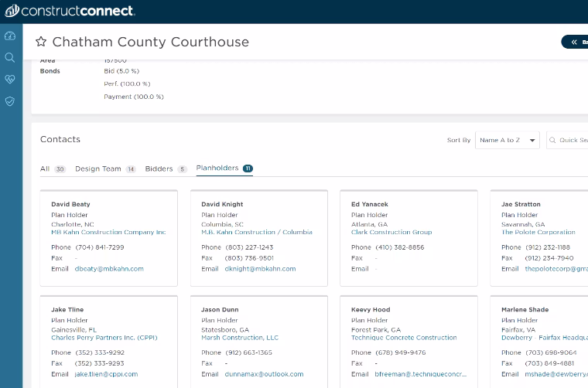The width and height of the screenshot is (588, 388).
Task: Email mshade@dewberry address
Action: [556, 374]
